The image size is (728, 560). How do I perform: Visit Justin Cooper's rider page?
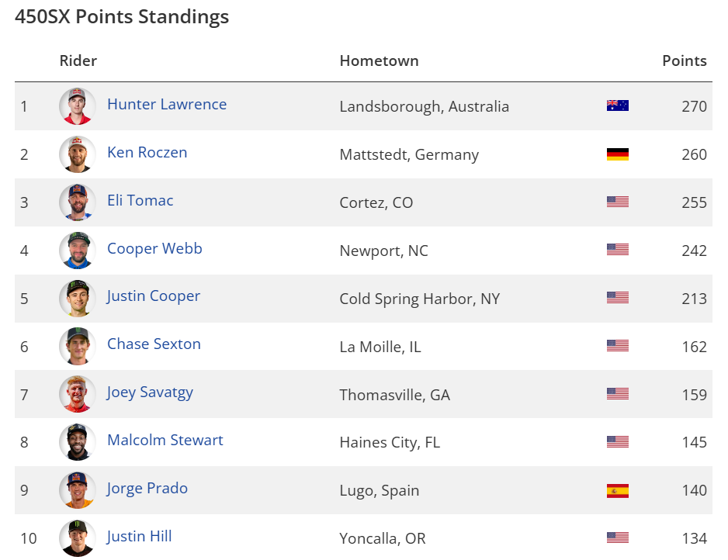coord(154,296)
